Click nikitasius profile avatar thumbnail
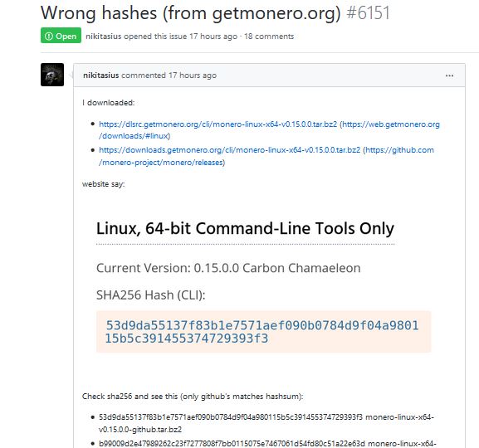479x448 pixels. click(x=52, y=75)
